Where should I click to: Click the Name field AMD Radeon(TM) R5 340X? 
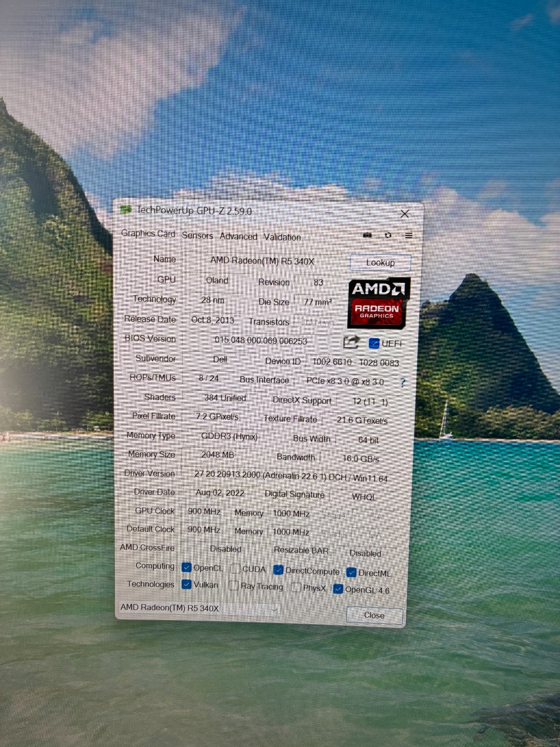coord(262,261)
